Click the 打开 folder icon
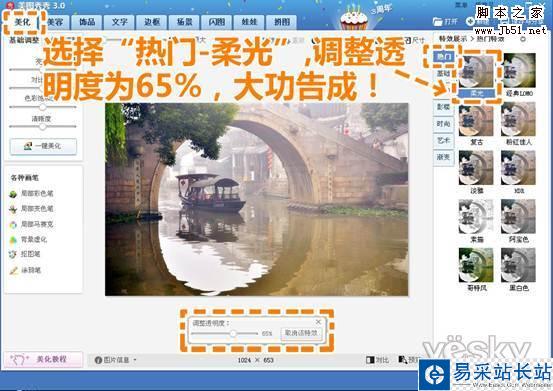553x391 pixels. point(438,22)
